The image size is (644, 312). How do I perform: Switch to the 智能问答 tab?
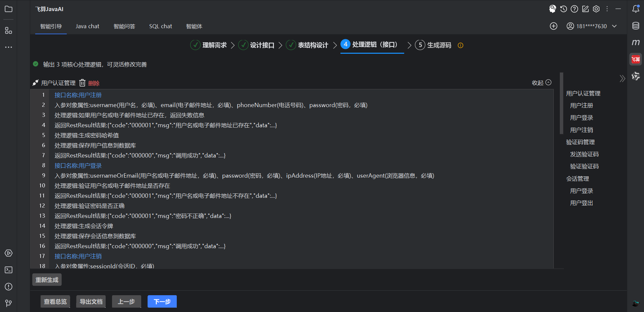pyautogui.click(x=124, y=26)
